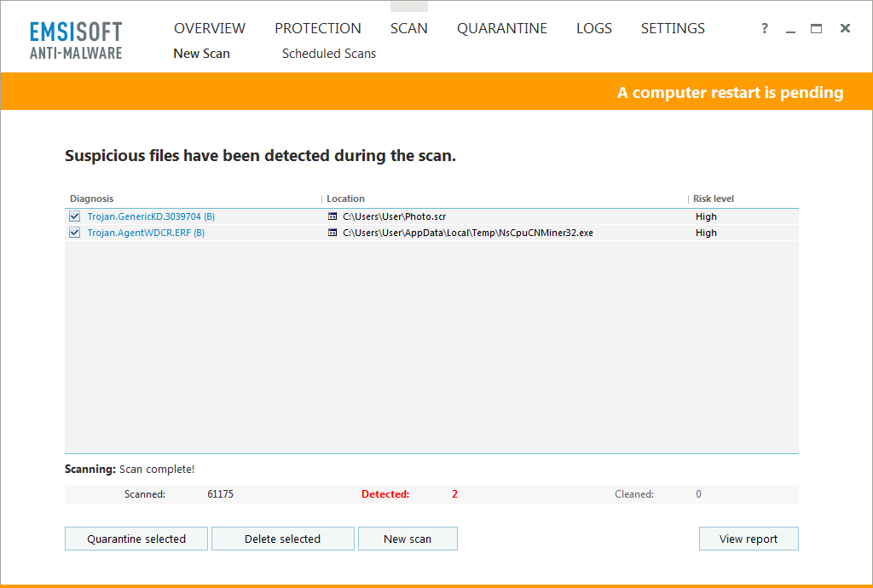Click the Suspicious files detected heading
Viewport: 873px width, 588px height.
coord(261,156)
